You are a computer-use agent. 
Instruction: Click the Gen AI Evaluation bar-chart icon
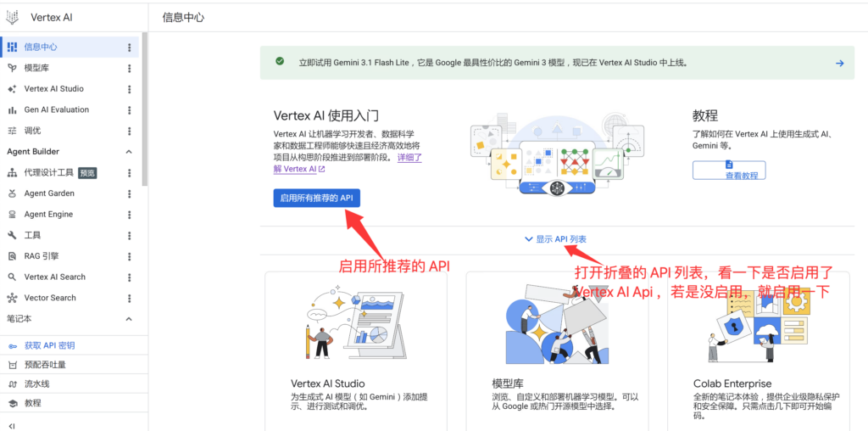coord(12,110)
